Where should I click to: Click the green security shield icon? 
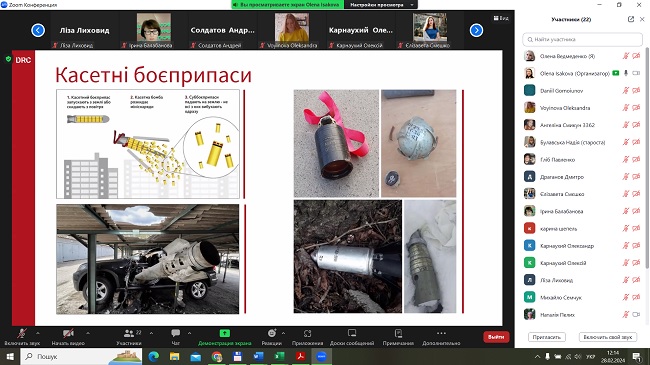(8, 59)
